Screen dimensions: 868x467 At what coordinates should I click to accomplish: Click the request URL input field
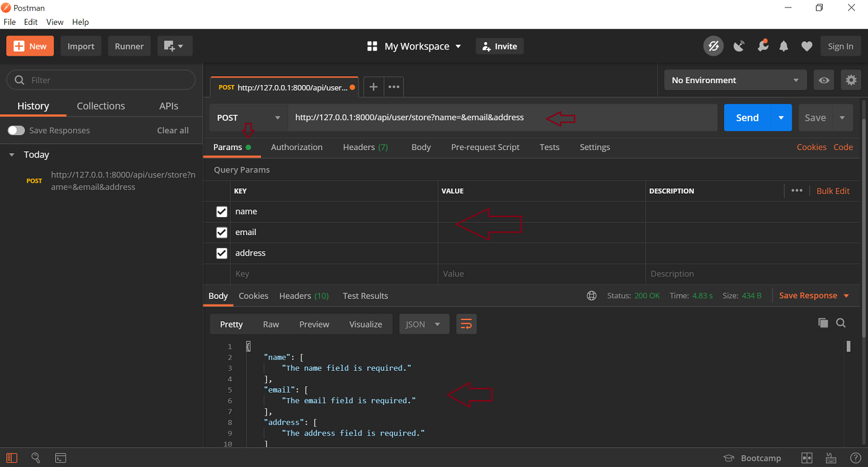coord(502,117)
